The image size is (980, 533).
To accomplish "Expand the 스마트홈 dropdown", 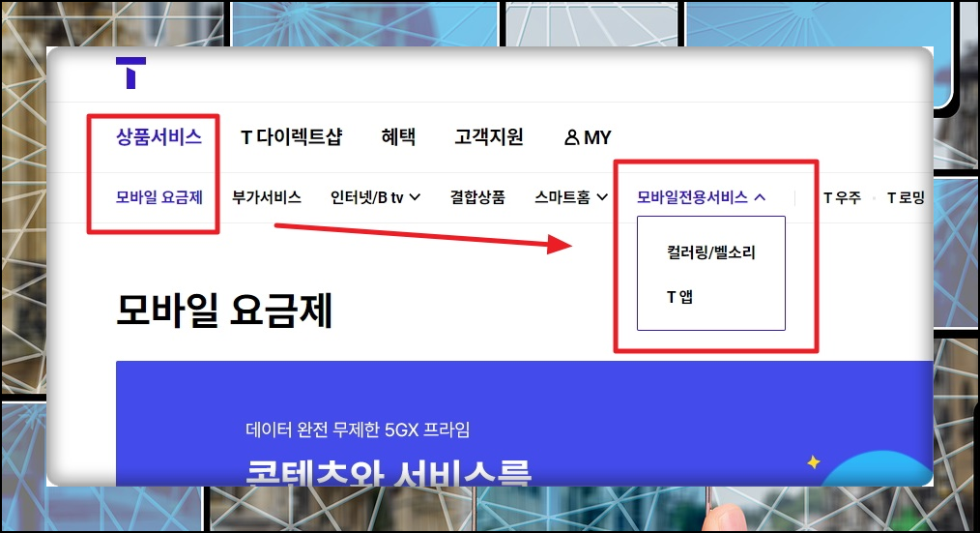I will point(571,197).
